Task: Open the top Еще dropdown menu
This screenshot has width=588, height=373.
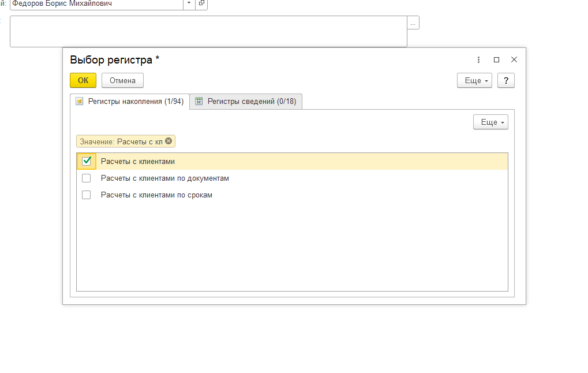Action: pyautogui.click(x=474, y=80)
